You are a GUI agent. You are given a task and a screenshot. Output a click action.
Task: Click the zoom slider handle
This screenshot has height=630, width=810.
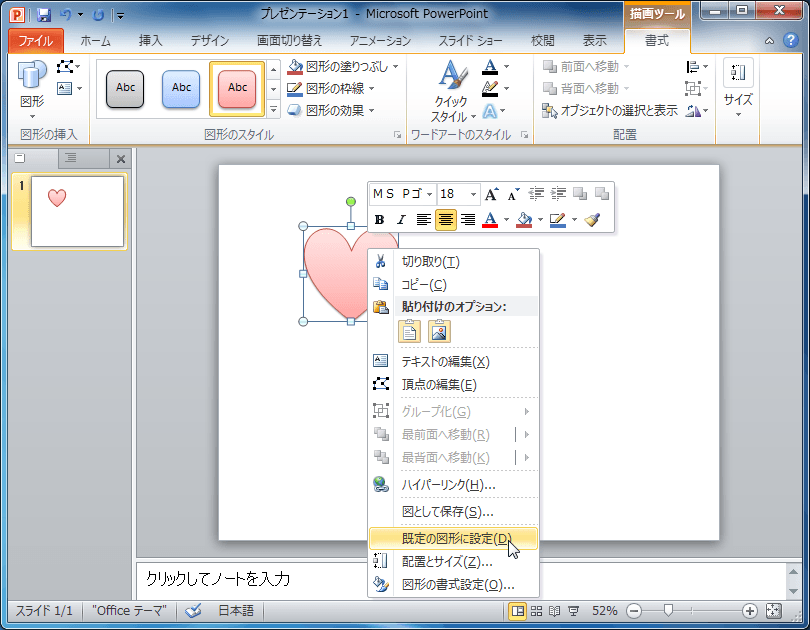coord(668,611)
